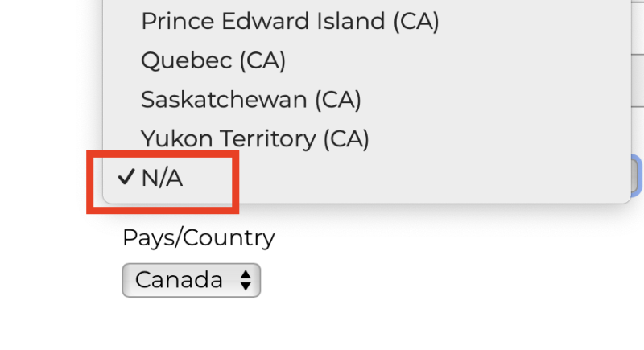
Task: Click the checkmark beside N/A
Action: tap(125, 179)
